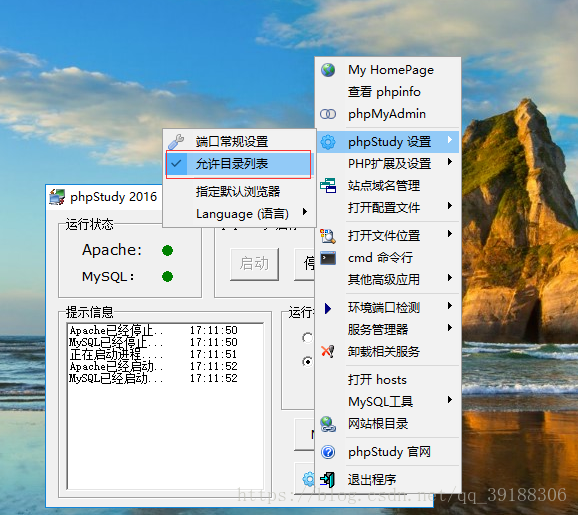Expand the PHP扩展及设置 submenu

point(388,163)
